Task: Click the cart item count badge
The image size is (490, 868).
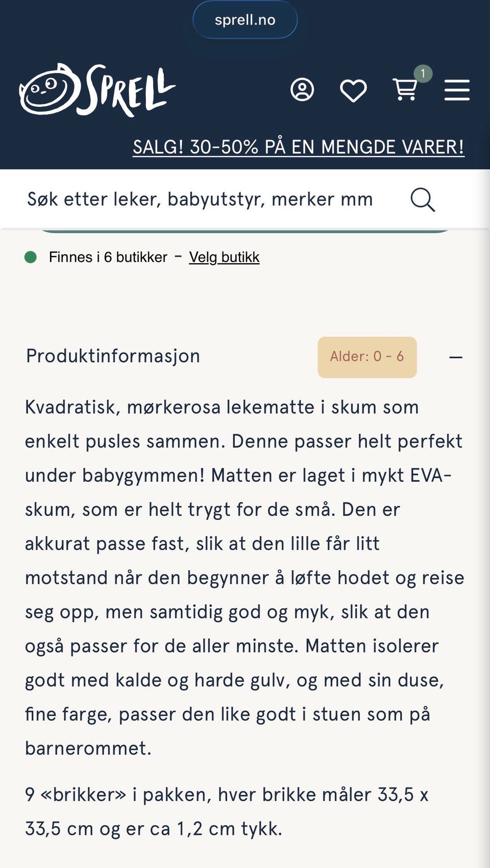Action: pyautogui.click(x=423, y=73)
